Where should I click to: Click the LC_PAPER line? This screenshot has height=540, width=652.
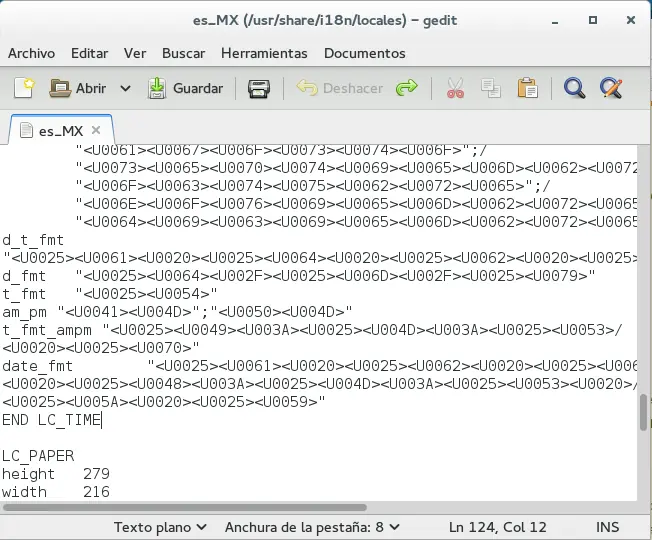[x=38, y=456]
